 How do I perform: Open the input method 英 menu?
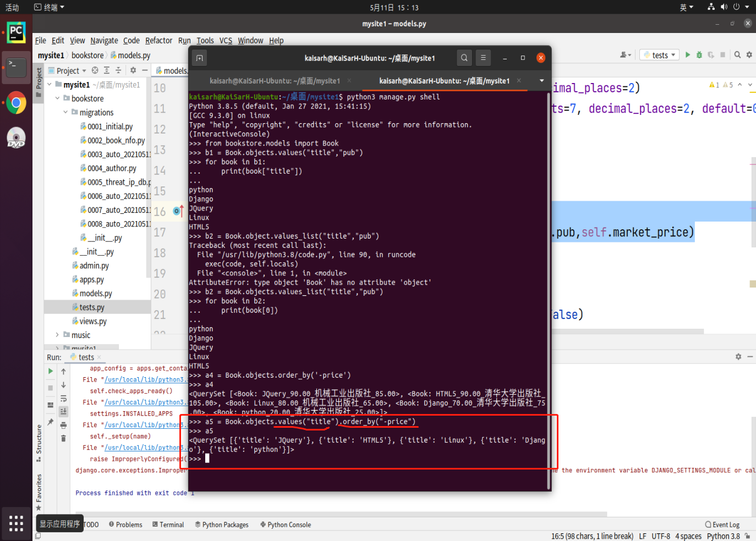click(x=686, y=7)
